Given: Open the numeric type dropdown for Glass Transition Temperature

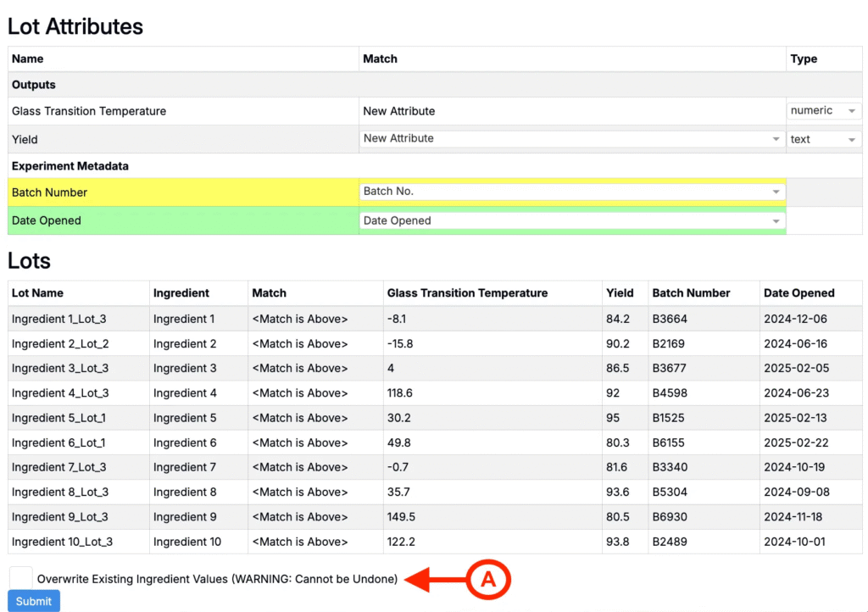Looking at the screenshot, I should [x=821, y=110].
